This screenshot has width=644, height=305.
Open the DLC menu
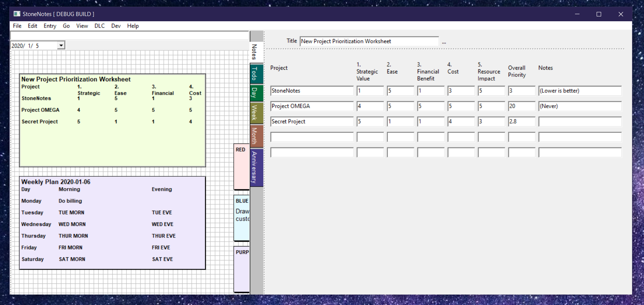100,26
